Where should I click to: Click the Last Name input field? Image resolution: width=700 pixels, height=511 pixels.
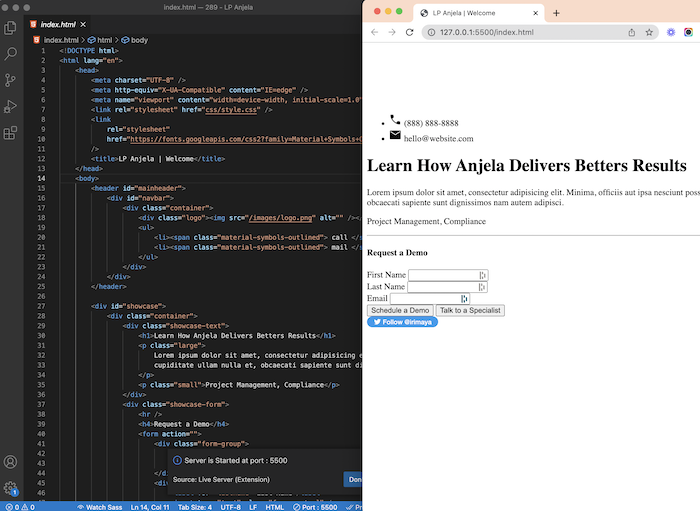click(447, 287)
